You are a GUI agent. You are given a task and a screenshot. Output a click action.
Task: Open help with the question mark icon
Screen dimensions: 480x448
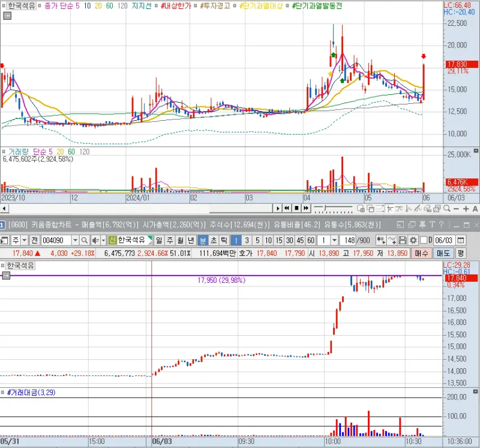pyautogui.click(x=441, y=225)
